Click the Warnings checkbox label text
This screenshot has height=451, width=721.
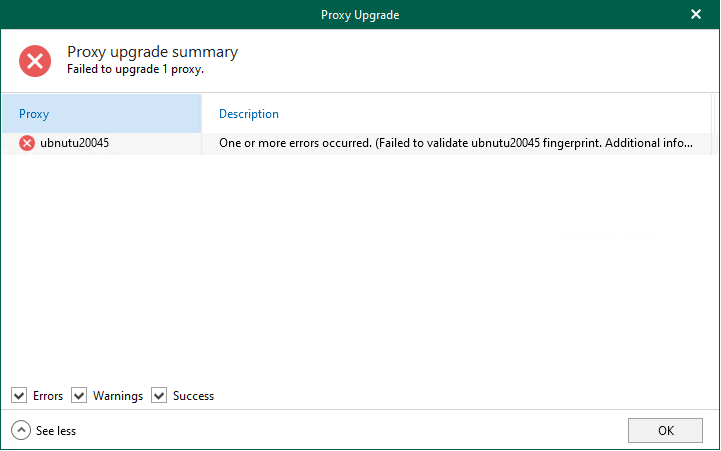118,396
